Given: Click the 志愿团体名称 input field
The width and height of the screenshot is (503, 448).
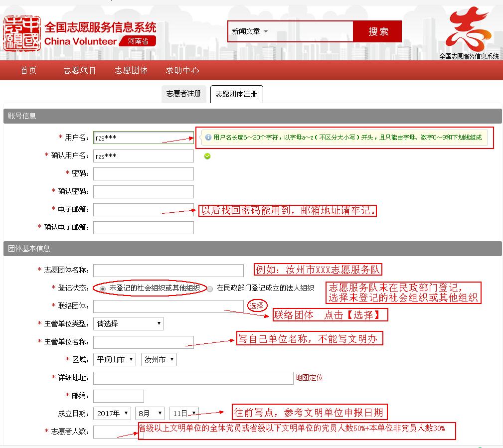Looking at the screenshot, I should (x=168, y=270).
